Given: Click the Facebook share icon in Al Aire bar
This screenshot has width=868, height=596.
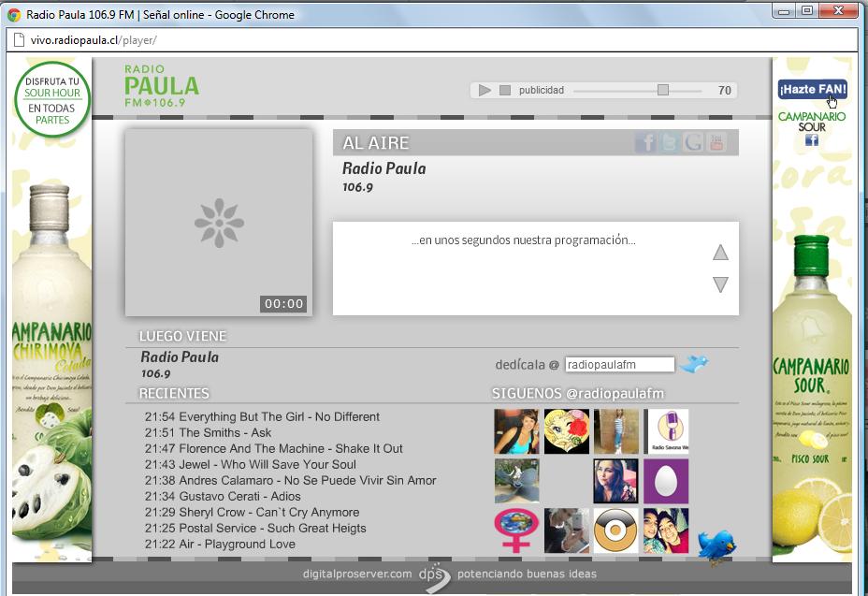Looking at the screenshot, I should tap(645, 142).
